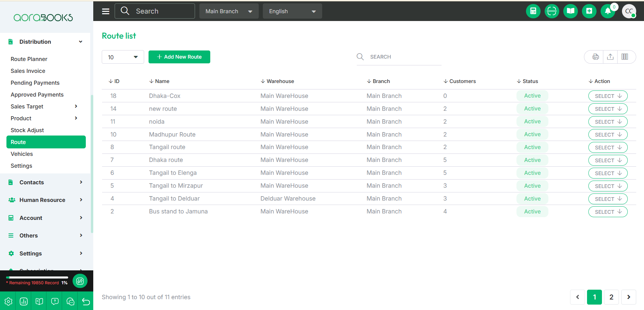Click the aoraBooks logo
This screenshot has width=644, height=310.
point(43,18)
